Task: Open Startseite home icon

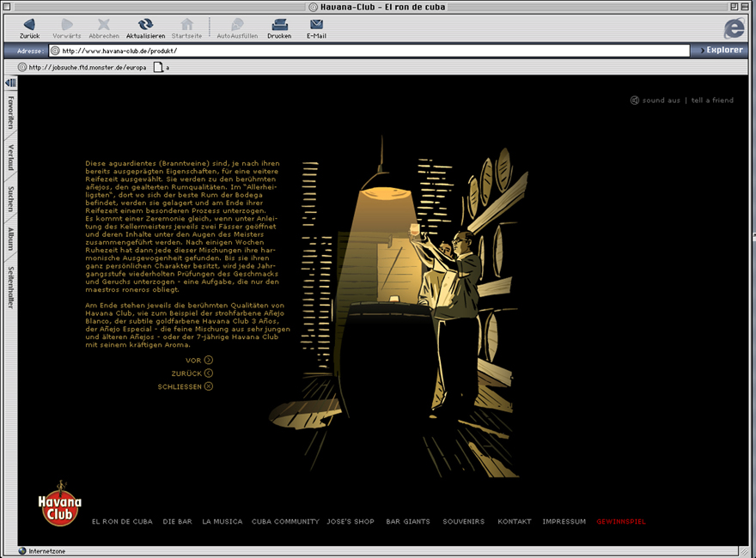Action: tap(186, 25)
